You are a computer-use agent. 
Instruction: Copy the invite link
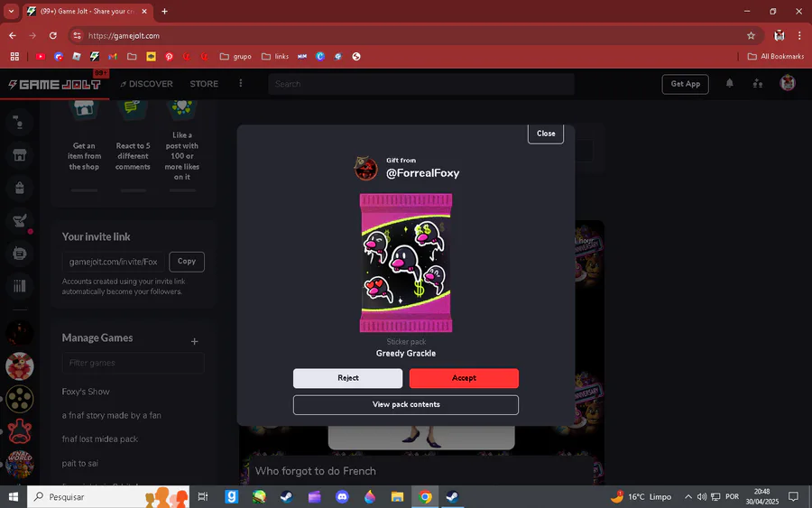[187, 262]
